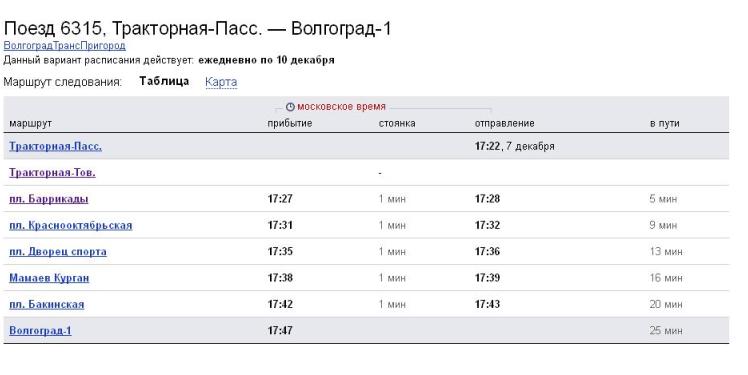Click the стоянка column header
748x375 pixels.
click(x=397, y=124)
